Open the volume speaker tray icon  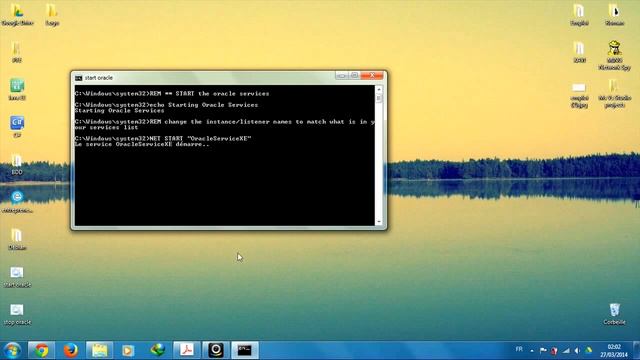[x=577, y=350]
